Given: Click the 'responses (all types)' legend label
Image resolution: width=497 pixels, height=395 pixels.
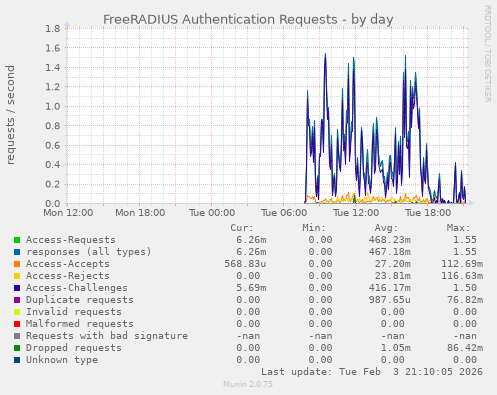Looking at the screenshot, I should (89, 252).
